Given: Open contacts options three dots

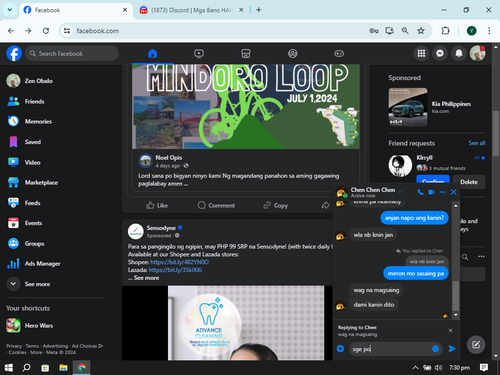Looking at the screenshot, I should pos(481,256).
